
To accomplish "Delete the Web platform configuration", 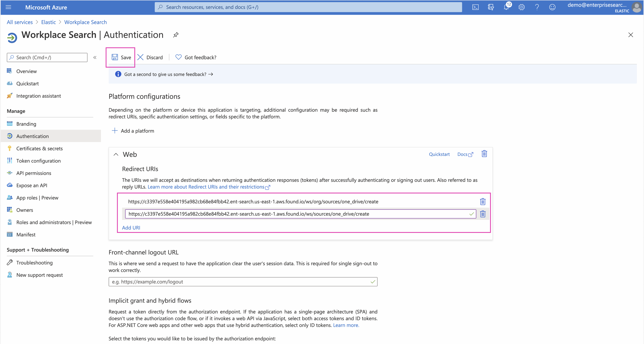I will [x=484, y=154].
